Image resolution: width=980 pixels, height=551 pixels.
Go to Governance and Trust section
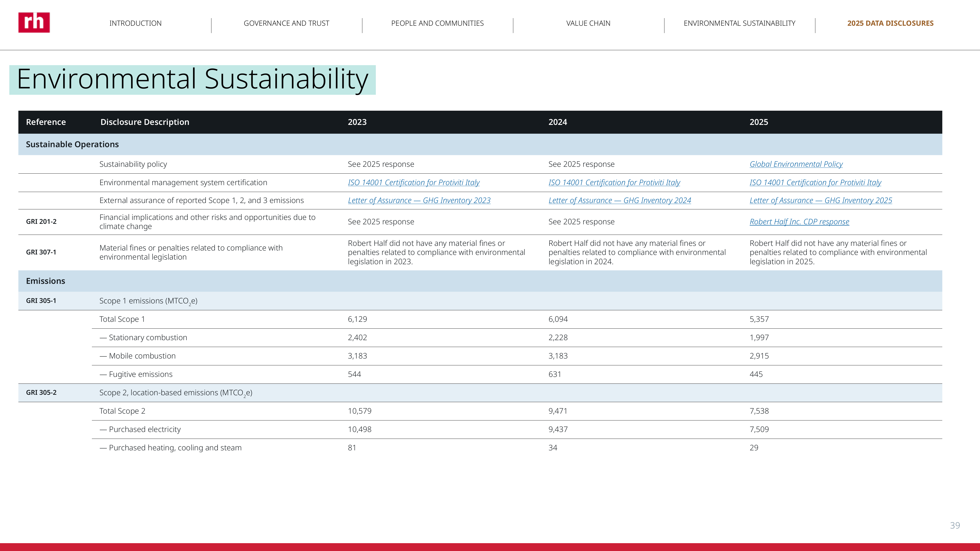286,23
